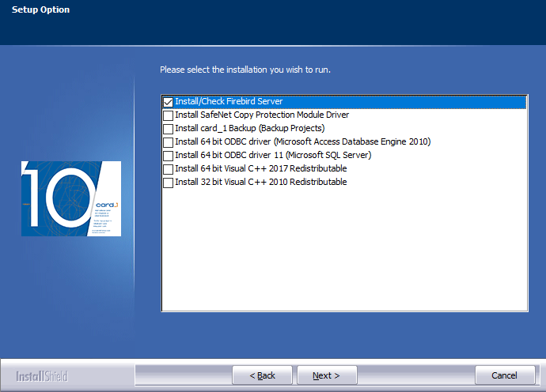Highlight the ODBC driver 11 row label

pos(272,156)
